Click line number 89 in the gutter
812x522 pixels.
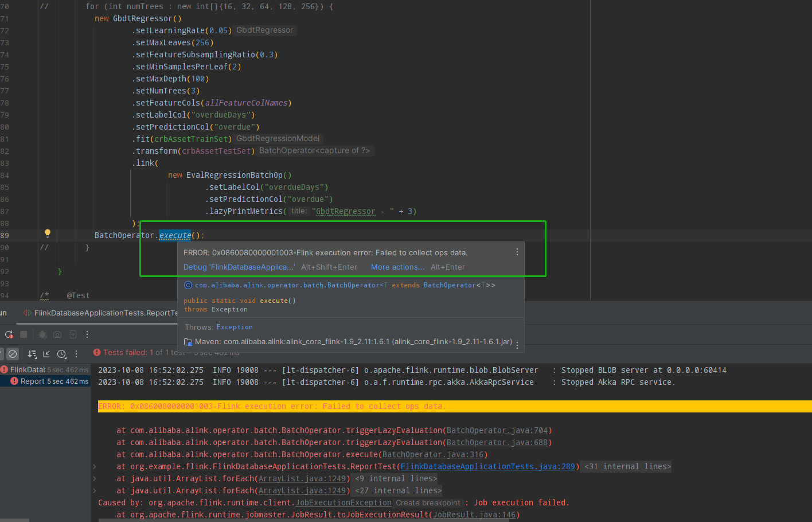(x=5, y=235)
